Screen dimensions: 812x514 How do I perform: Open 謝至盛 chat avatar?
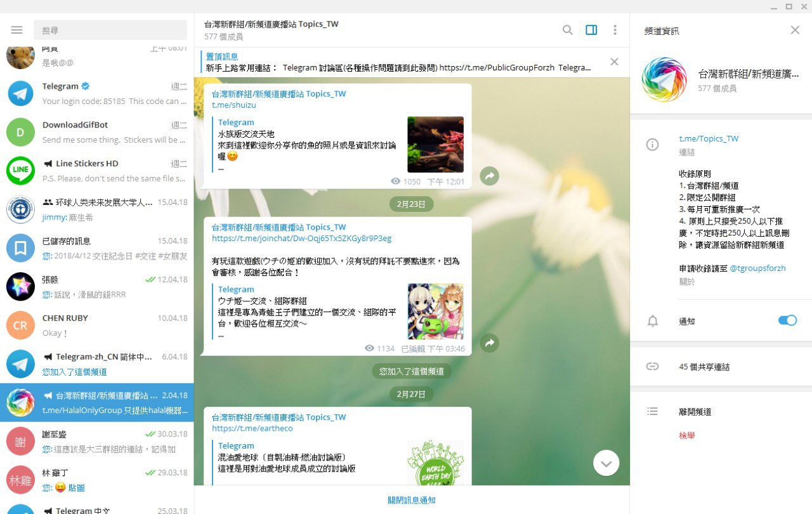[x=20, y=442]
